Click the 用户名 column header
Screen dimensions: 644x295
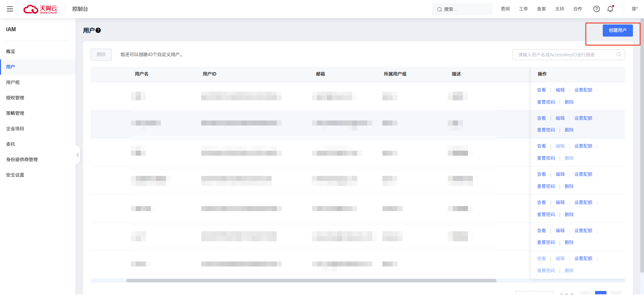click(x=142, y=74)
